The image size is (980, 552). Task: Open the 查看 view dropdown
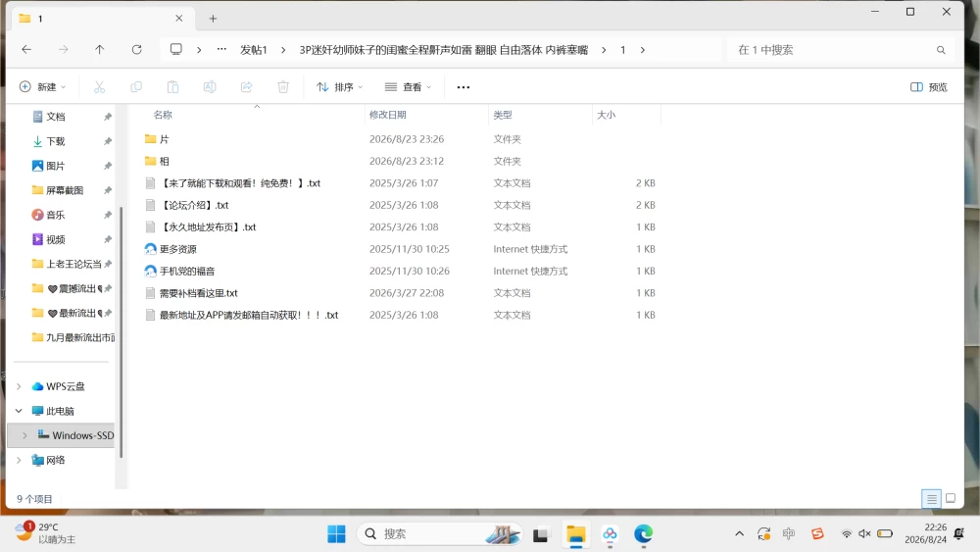pyautogui.click(x=408, y=87)
